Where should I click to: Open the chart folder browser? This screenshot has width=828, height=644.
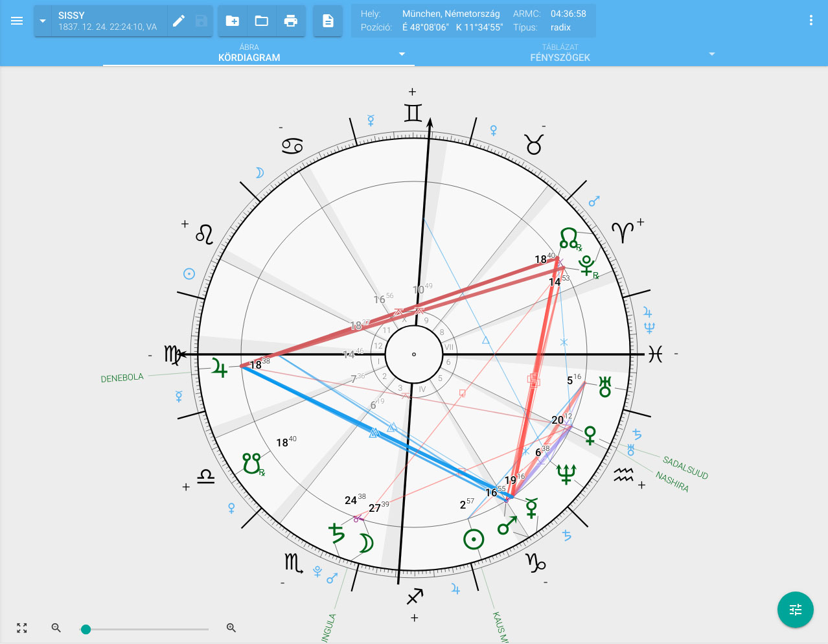(262, 21)
